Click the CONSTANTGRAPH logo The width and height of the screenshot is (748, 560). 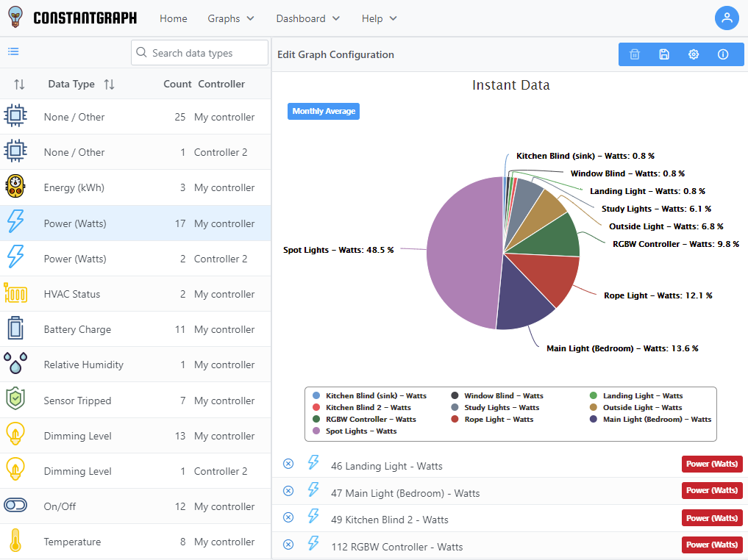pos(71,17)
